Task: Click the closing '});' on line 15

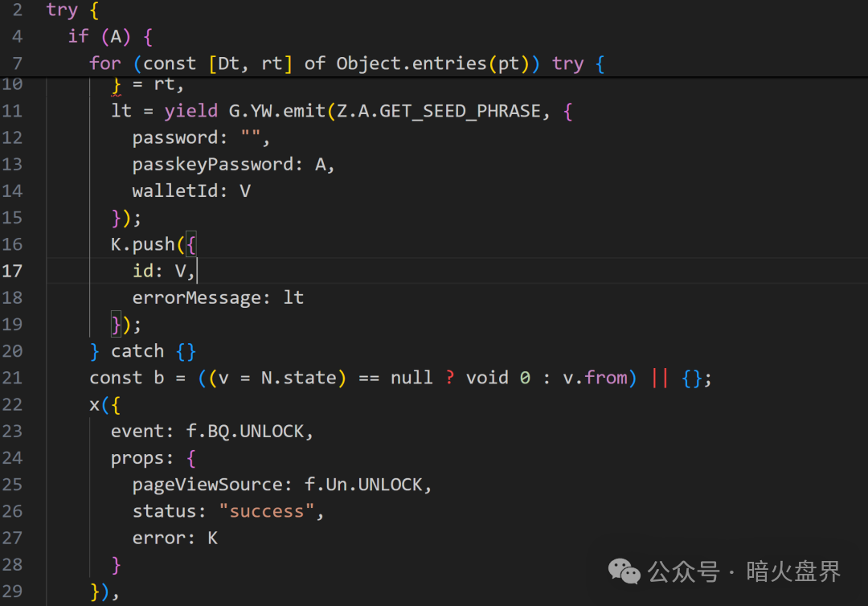Action: (126, 218)
